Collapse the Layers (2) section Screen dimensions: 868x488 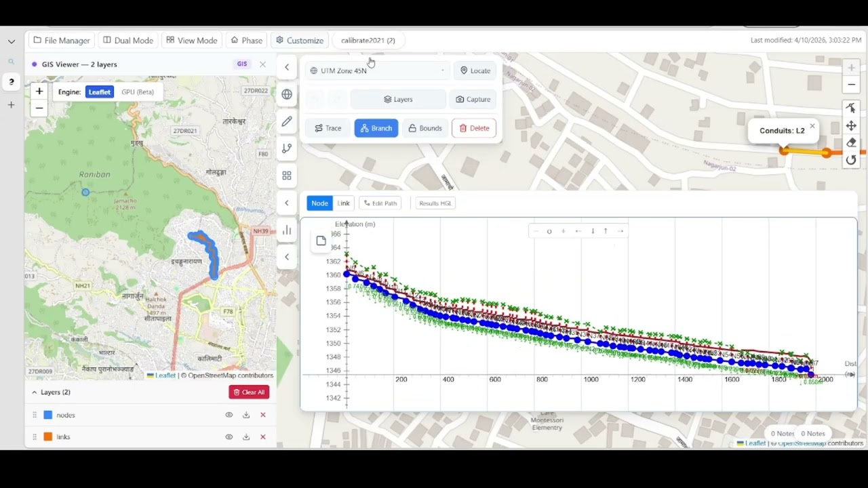click(x=35, y=392)
